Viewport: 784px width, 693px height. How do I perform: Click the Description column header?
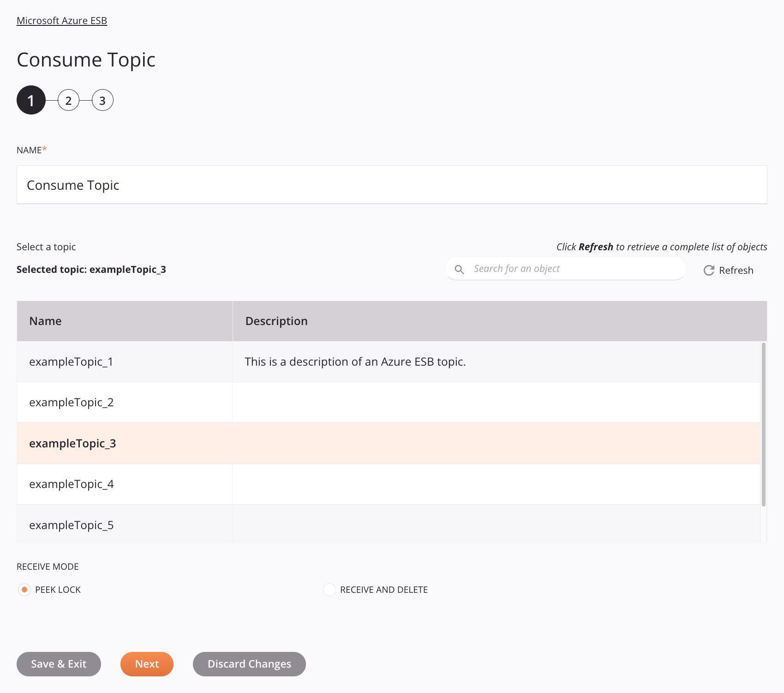pyautogui.click(x=500, y=321)
